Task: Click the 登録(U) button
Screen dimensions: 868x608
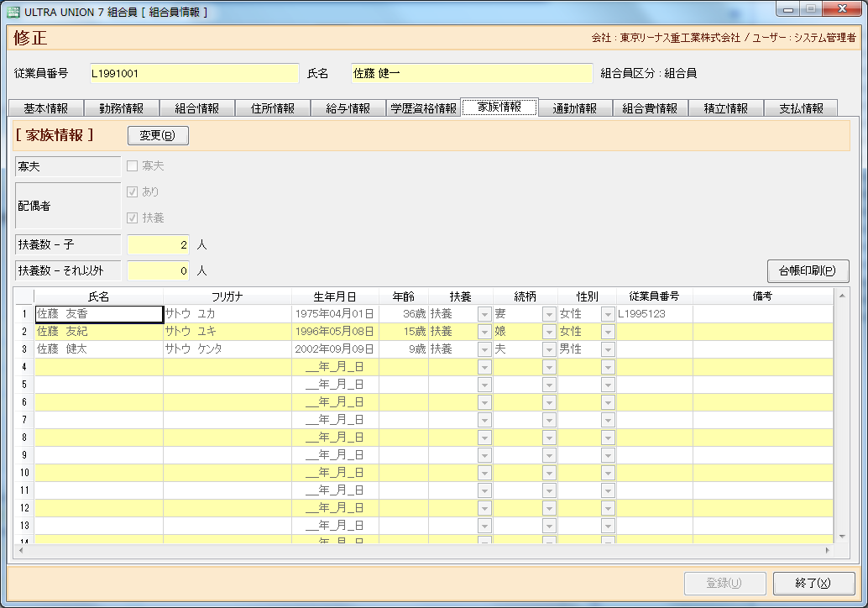Action: coord(724,583)
